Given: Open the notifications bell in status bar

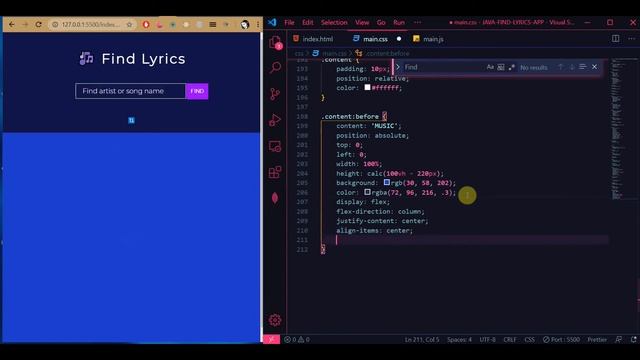Looking at the screenshot, I should tap(633, 339).
